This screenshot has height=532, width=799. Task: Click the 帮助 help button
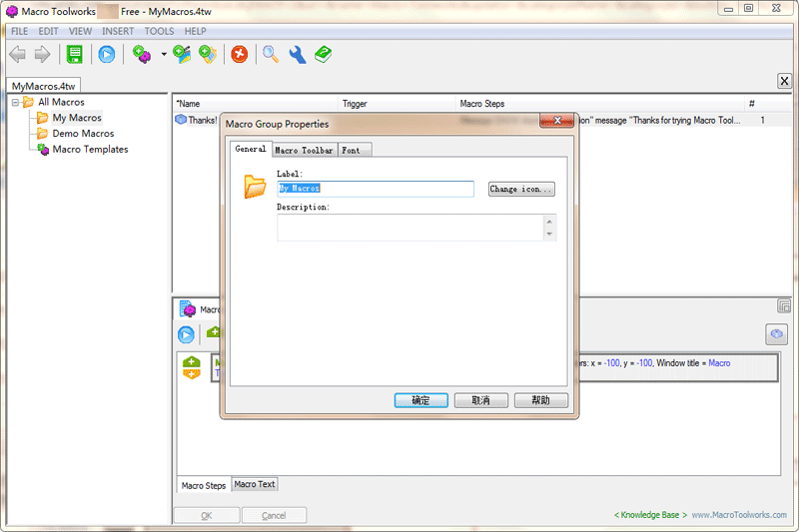(541, 400)
